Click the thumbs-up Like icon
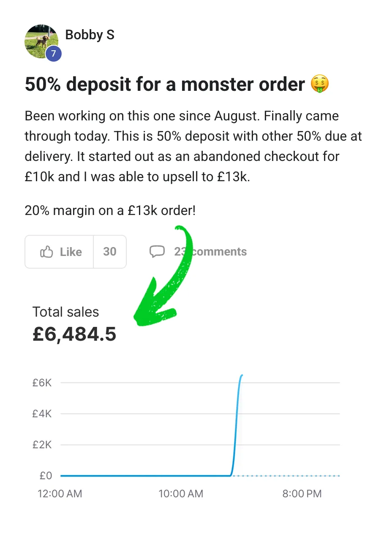This screenshot has width=392, height=536. click(x=46, y=252)
